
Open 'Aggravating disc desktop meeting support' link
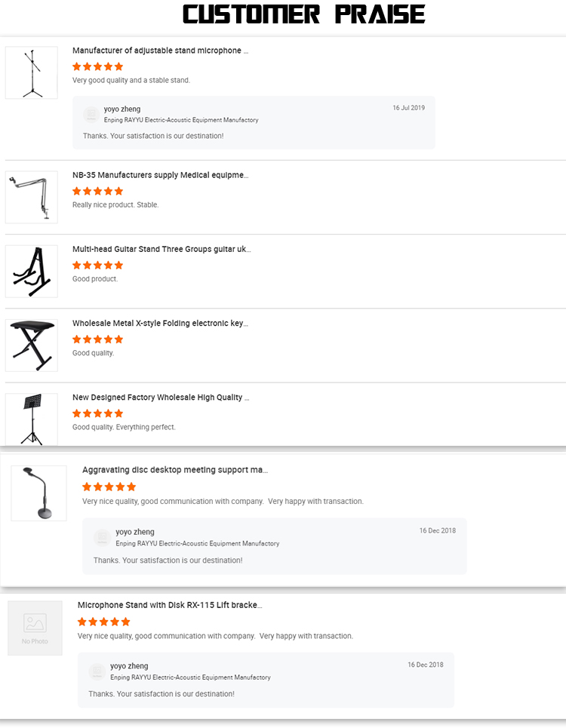175,470
